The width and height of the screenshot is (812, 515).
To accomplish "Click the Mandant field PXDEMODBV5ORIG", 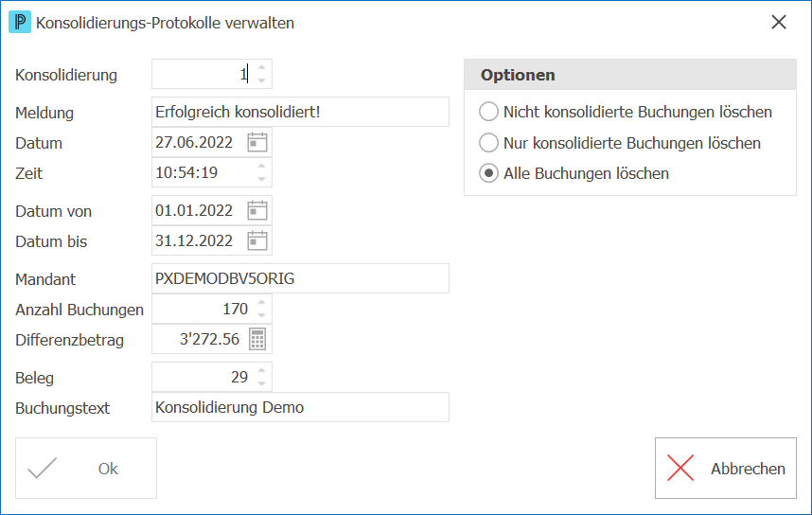I will tap(300, 278).
